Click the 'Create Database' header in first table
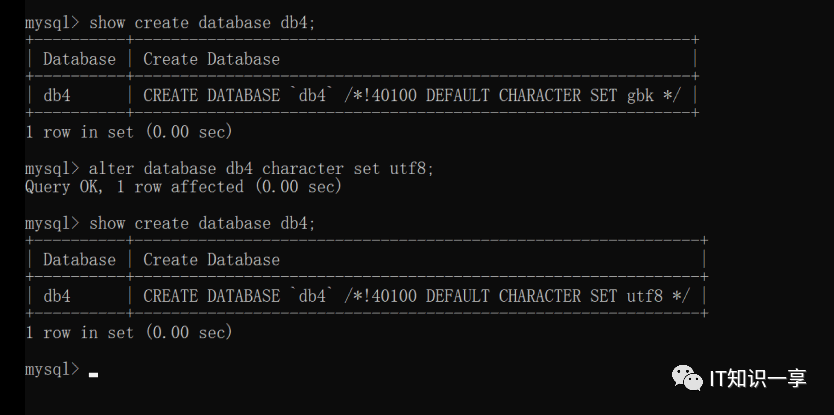 pyautogui.click(x=211, y=59)
